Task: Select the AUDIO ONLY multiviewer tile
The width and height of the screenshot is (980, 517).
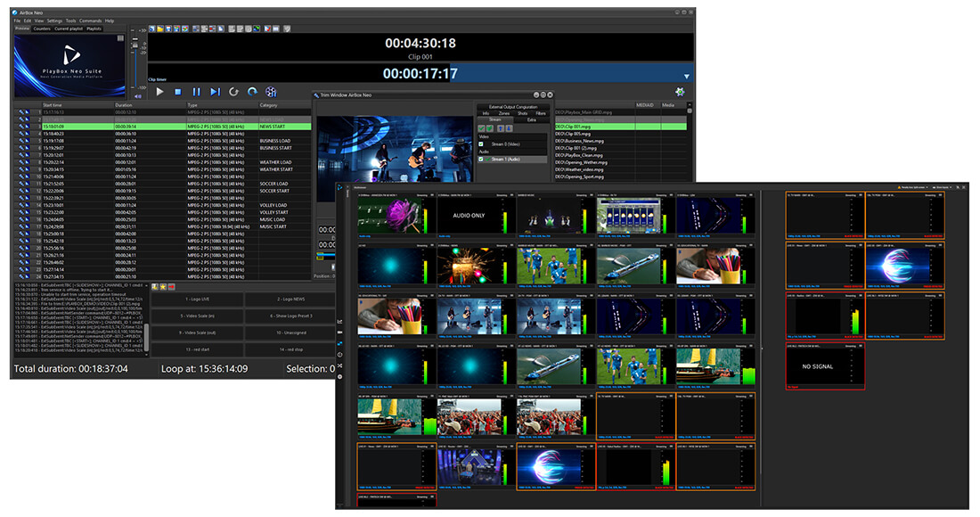Action: 477,216
